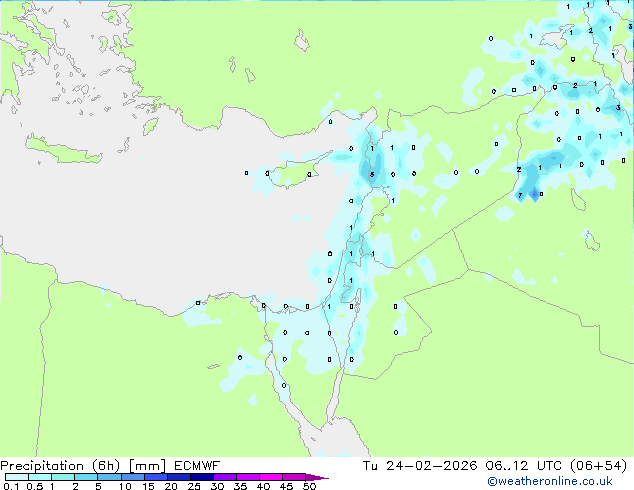This screenshot has width=634, height=490.
Task: Click the 30–35 mm purple legend swatch
Action: point(225,477)
